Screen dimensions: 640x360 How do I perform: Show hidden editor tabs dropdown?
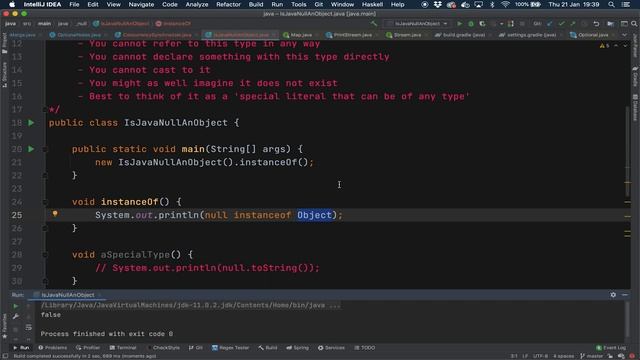[x=624, y=35]
